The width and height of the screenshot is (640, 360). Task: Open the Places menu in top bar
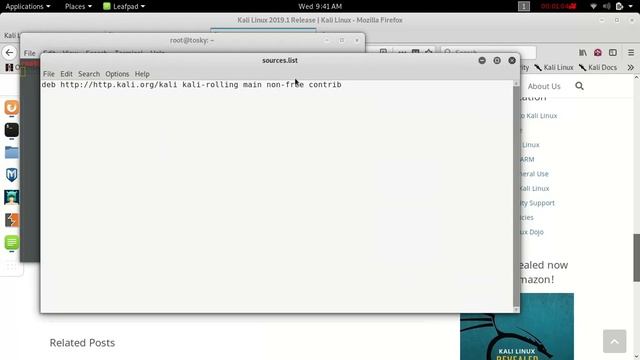pos(78,6)
